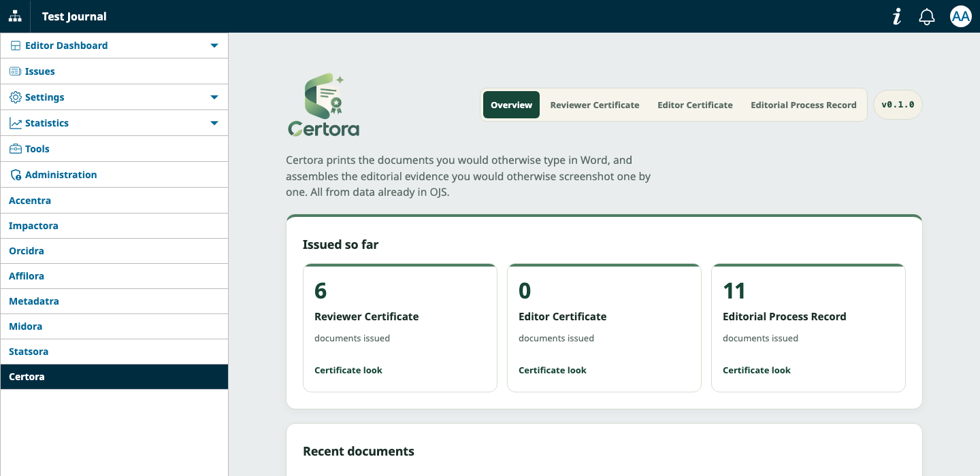Click the Tools briefcase icon
Screen dimensions: 980x476
pyautogui.click(x=15, y=149)
